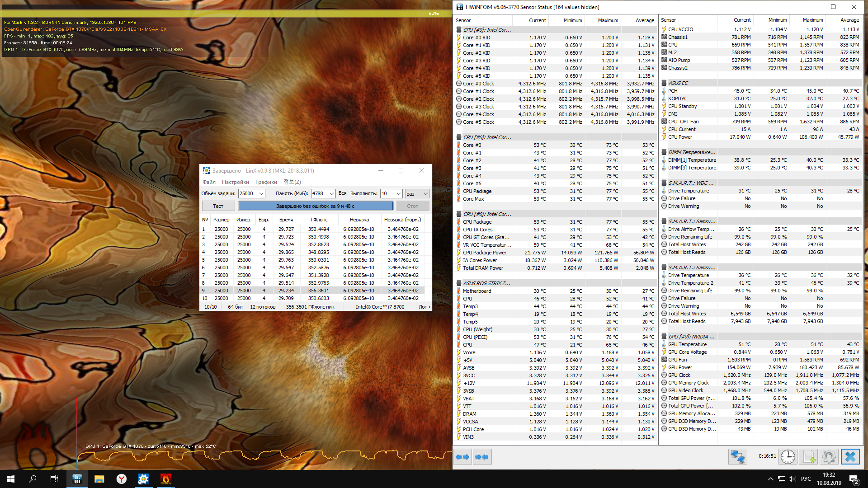
Task: Start logging with the sheet plus icon
Action: pyautogui.click(x=809, y=457)
